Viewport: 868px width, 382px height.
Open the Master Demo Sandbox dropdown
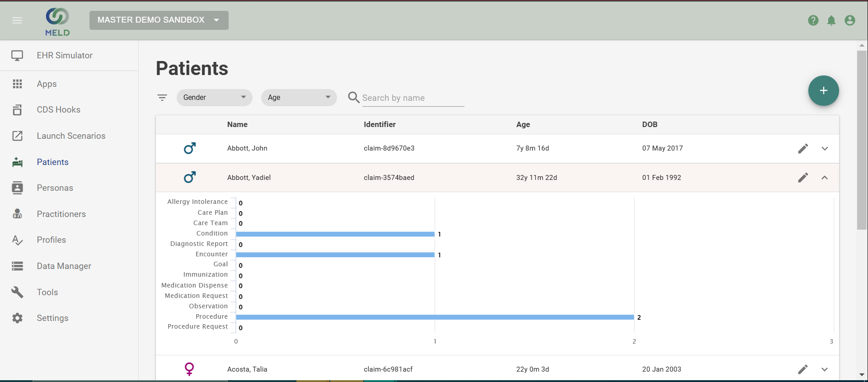point(159,20)
